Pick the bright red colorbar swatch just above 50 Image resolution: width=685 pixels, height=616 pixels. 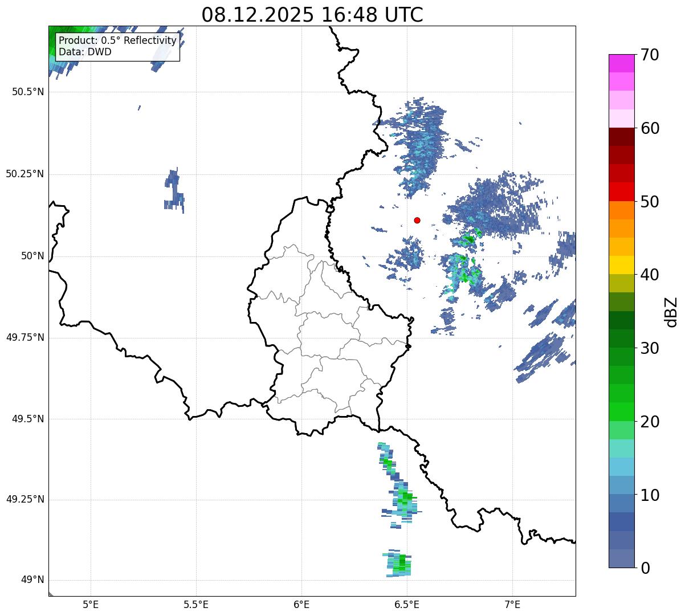(x=622, y=192)
